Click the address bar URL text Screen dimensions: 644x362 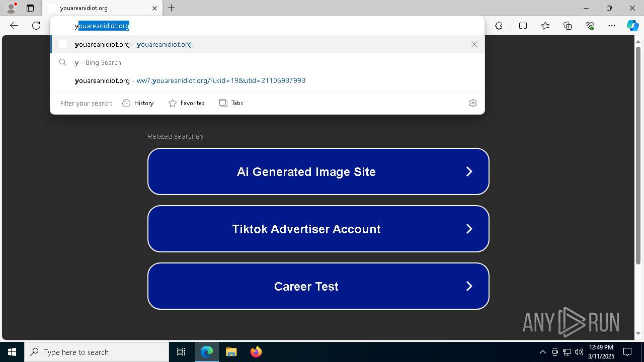click(x=102, y=26)
